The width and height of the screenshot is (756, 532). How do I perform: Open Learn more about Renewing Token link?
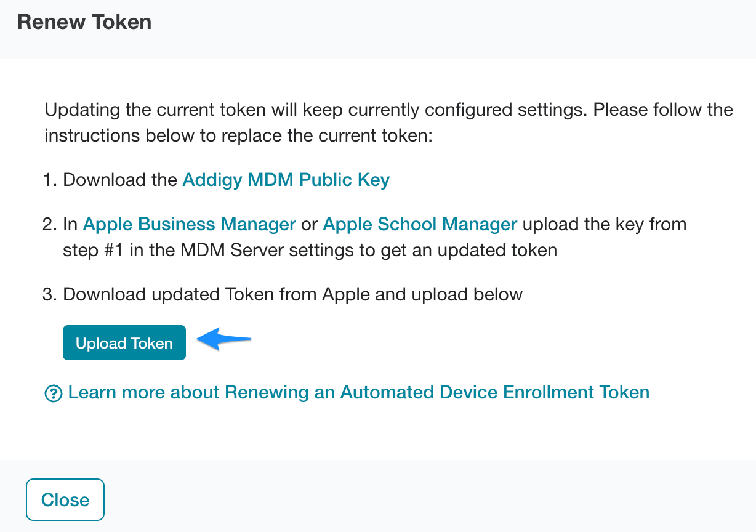(x=359, y=392)
